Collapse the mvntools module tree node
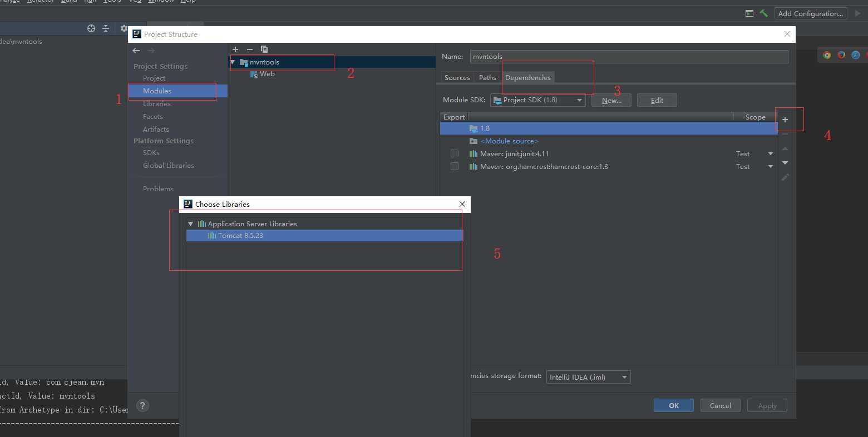 [x=233, y=62]
